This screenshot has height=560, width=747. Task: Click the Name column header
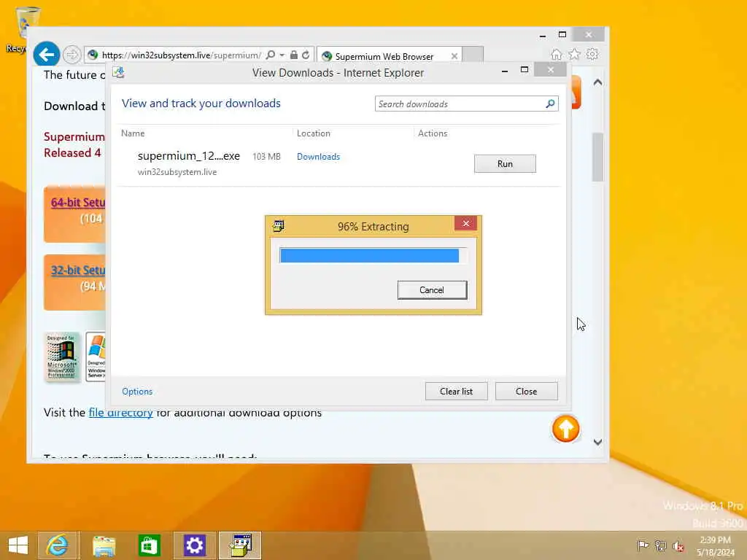(x=133, y=133)
